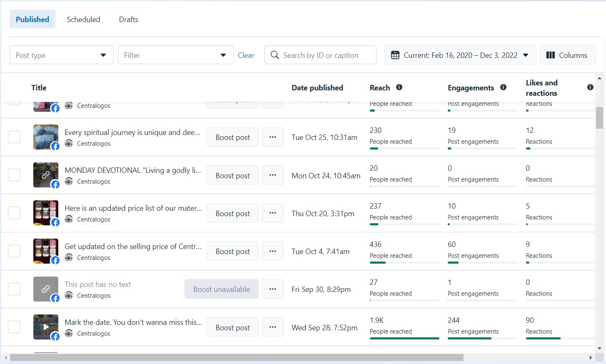
Task: Open more options for the Sep 28 post
Action: [273, 327]
